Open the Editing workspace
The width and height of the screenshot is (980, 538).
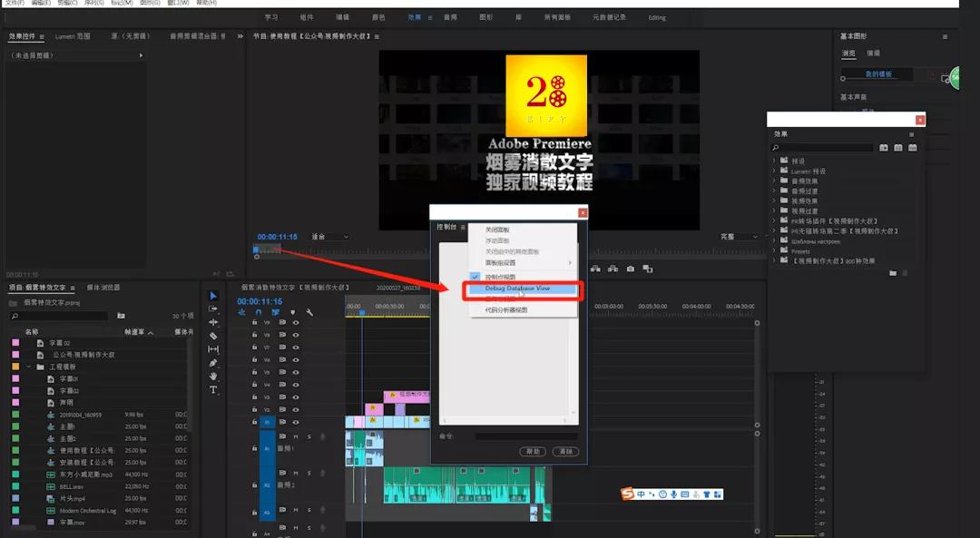tap(657, 17)
